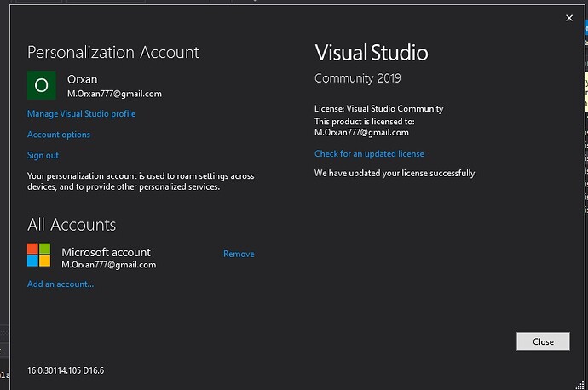Click email under Microsoft account entry
The image size is (588, 390).
109,265
